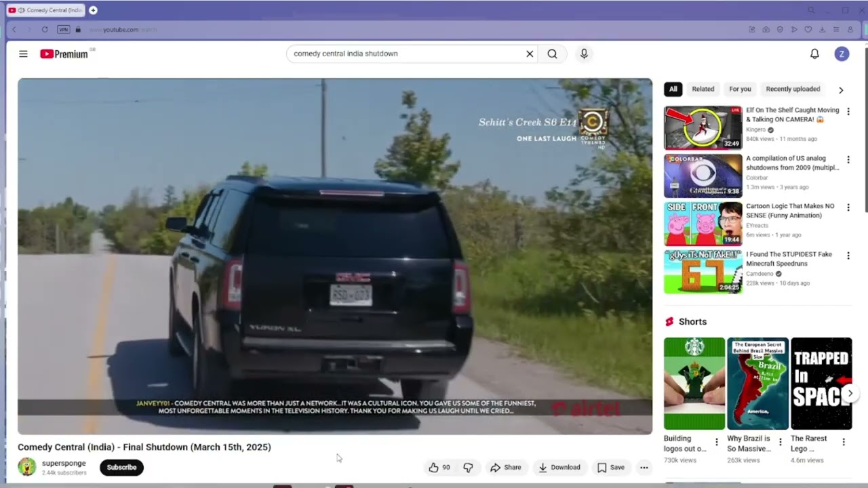Open Elf On The Shelf video thumbnail
The height and width of the screenshot is (488, 868).
click(x=703, y=127)
